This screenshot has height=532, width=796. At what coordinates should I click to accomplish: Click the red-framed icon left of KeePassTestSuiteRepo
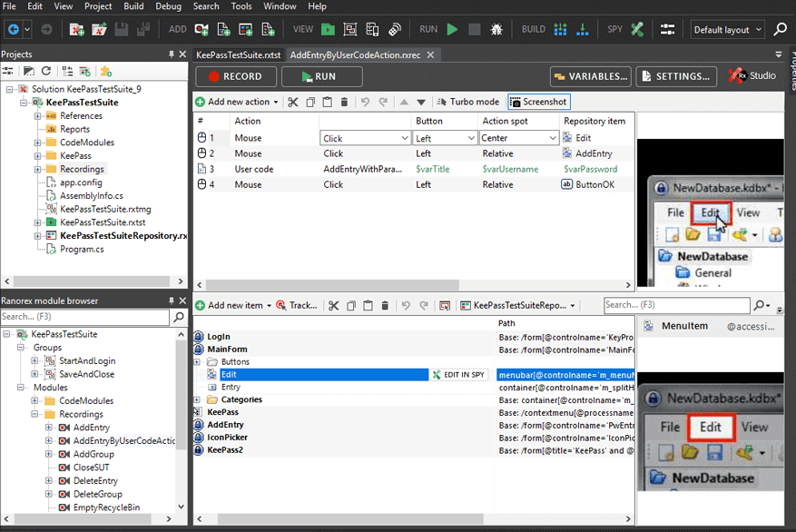pos(445,306)
